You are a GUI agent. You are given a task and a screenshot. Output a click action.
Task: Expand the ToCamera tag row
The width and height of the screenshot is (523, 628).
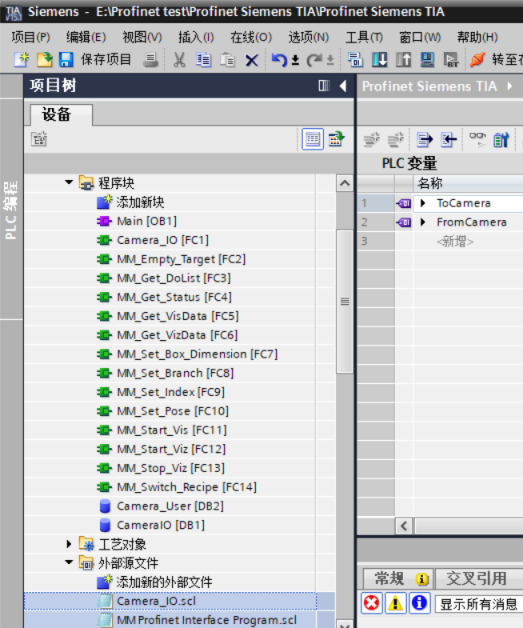pyautogui.click(x=423, y=203)
